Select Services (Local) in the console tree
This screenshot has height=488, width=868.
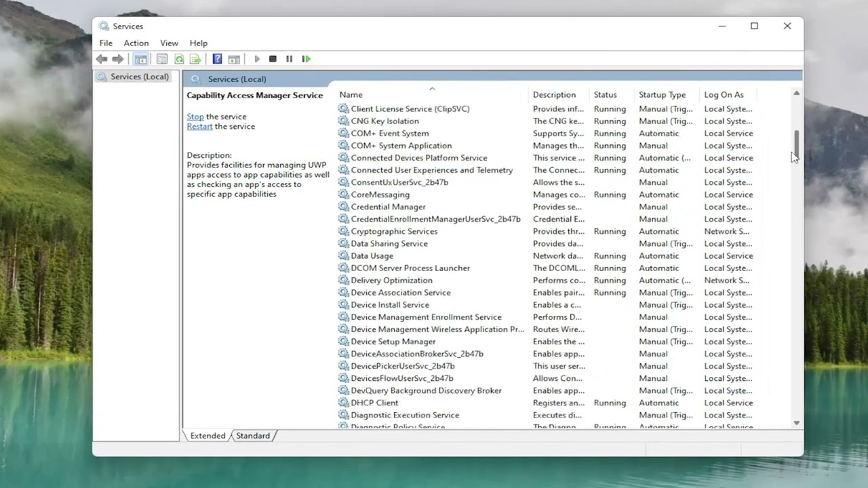click(x=133, y=77)
